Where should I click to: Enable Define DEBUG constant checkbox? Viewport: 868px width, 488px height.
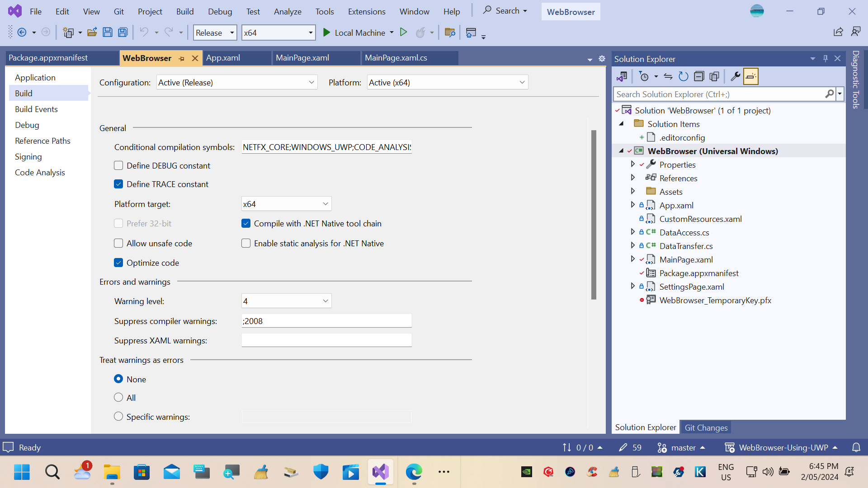[118, 166]
